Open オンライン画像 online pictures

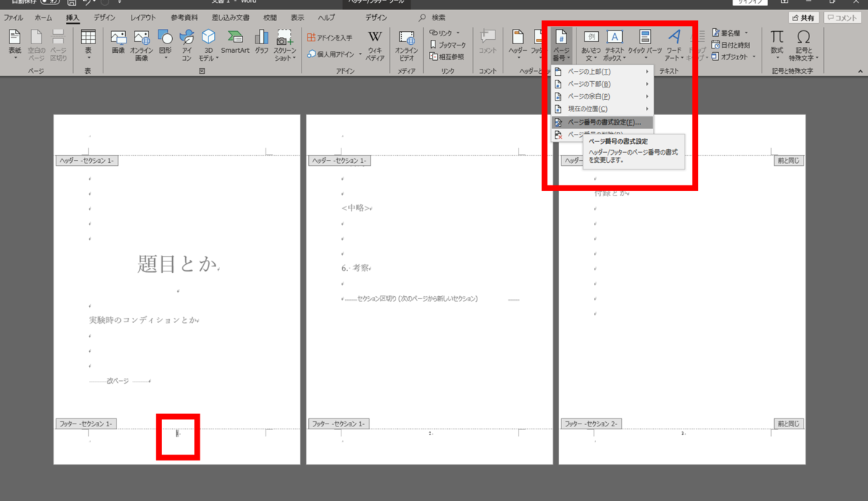pyautogui.click(x=141, y=45)
